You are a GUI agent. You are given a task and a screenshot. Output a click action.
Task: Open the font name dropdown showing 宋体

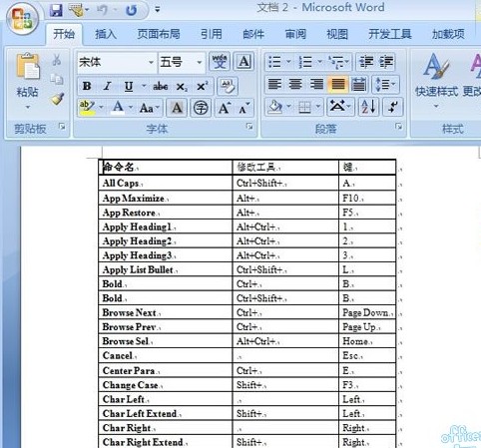pos(117,62)
